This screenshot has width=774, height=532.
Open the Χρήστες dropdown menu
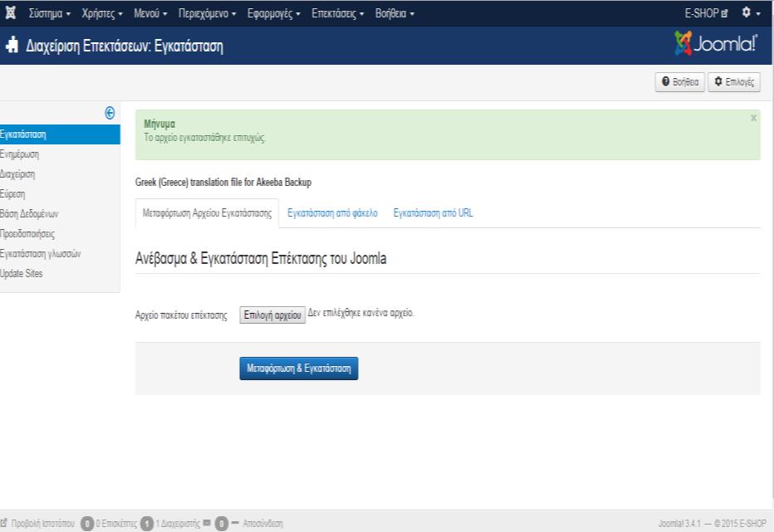tap(102, 13)
